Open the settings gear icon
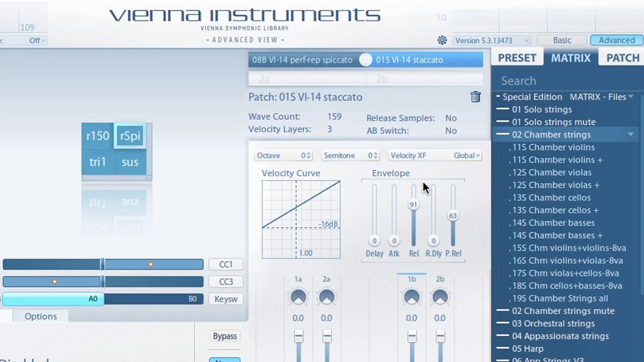644x362 pixels. pos(442,40)
